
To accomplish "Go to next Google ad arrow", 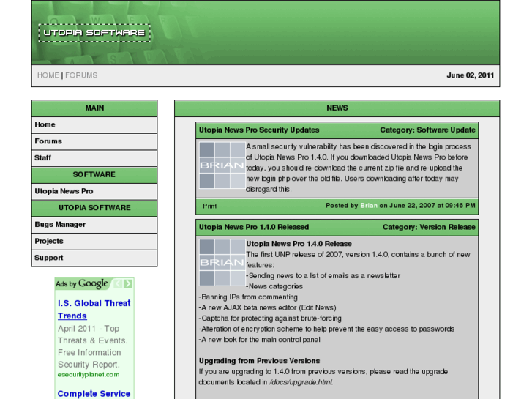I will pos(128,283).
